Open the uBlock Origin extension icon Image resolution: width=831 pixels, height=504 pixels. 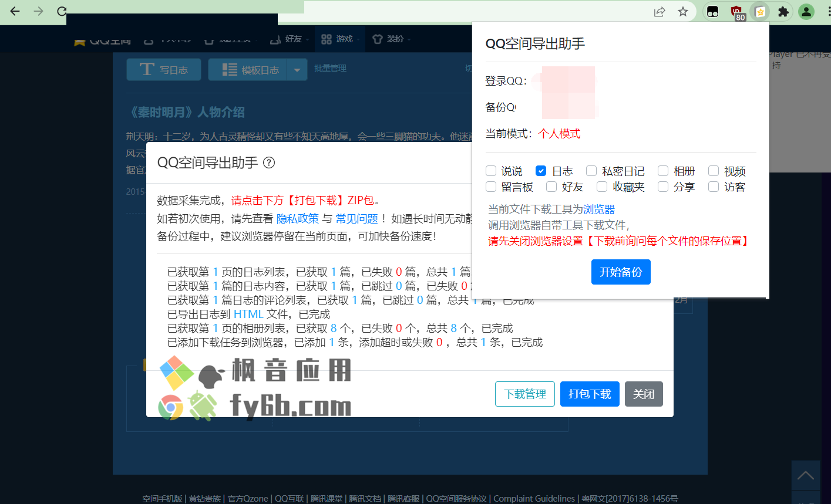pyautogui.click(x=736, y=12)
